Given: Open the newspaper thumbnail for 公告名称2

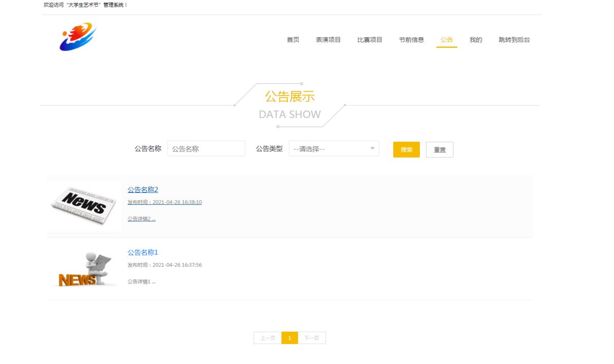Looking at the screenshot, I should point(84,206).
